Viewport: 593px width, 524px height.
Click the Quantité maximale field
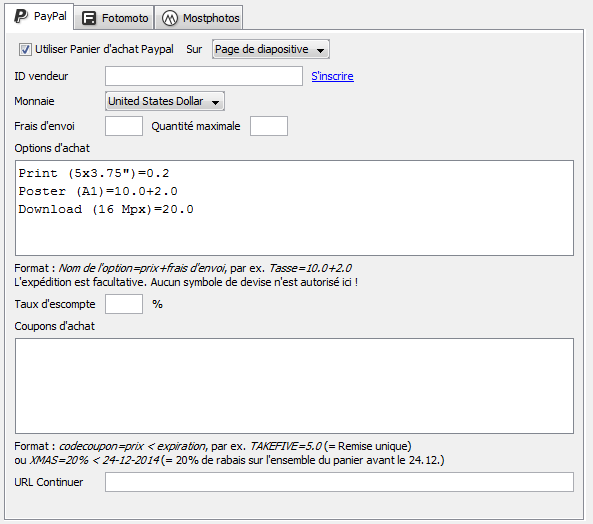[269, 126]
